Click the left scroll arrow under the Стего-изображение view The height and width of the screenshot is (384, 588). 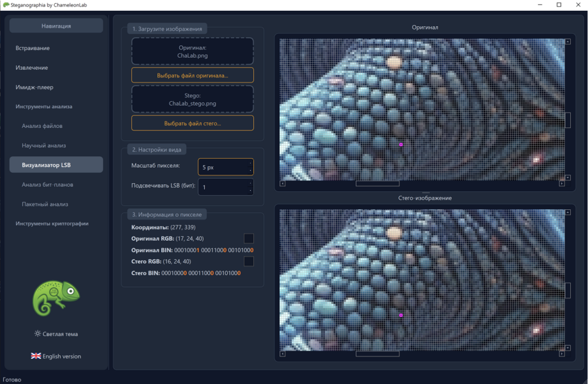[282, 354]
